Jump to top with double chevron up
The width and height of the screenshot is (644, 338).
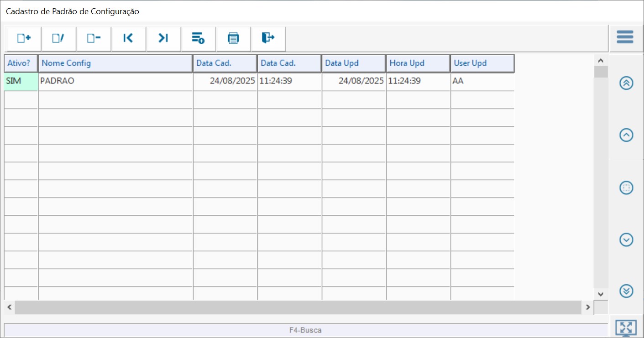626,83
